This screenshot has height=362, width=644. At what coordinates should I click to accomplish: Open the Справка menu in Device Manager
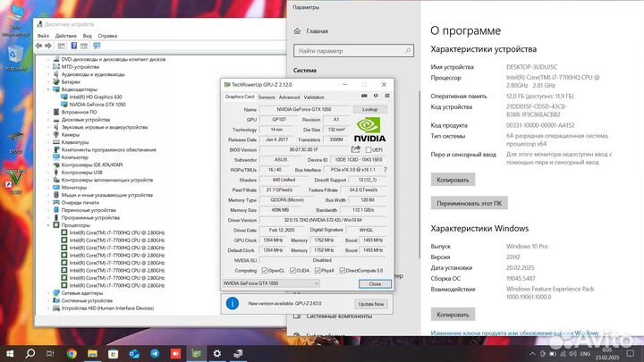tap(107, 36)
